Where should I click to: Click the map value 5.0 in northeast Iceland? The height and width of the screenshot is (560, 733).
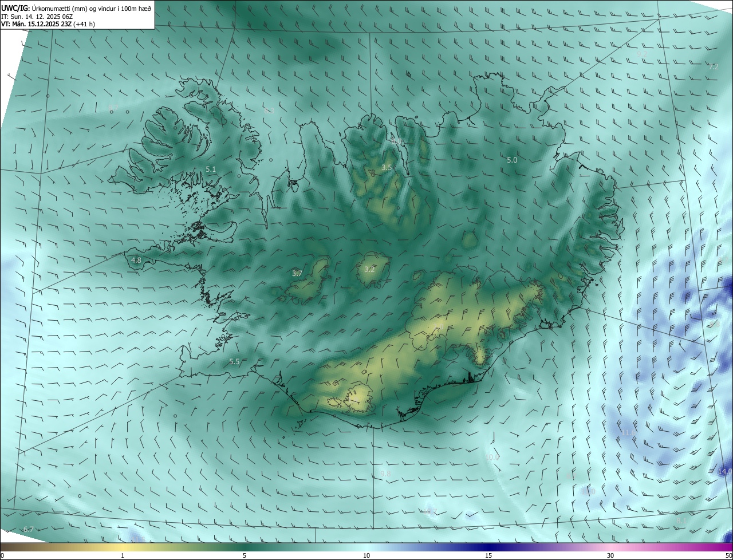coord(512,160)
